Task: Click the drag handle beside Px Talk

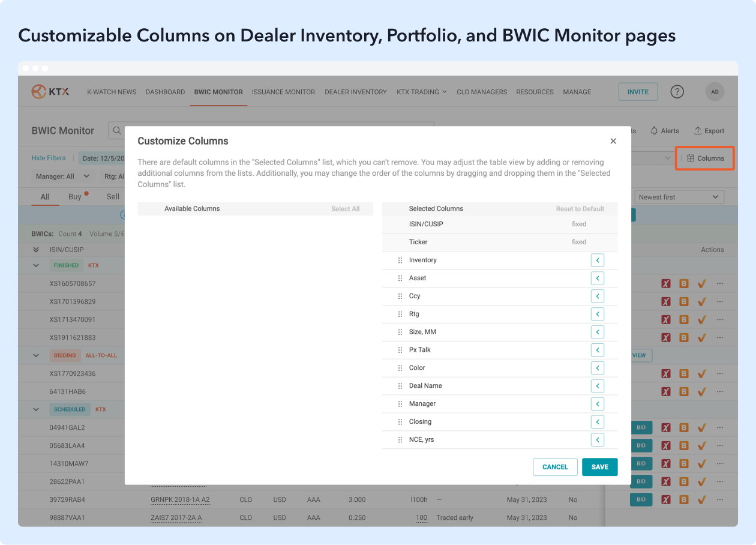Action: [x=400, y=350]
